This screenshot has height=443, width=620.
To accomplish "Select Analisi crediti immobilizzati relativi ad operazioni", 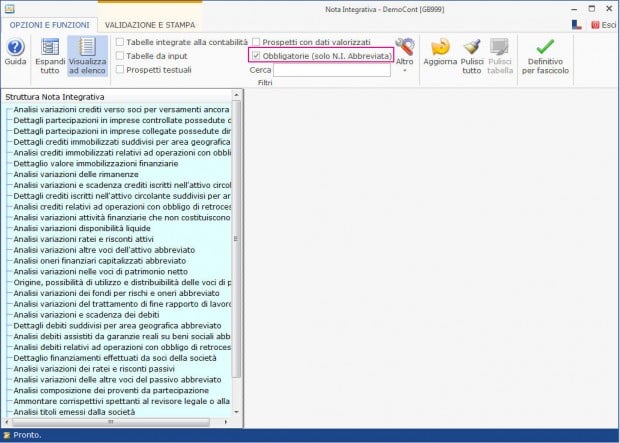I will 122,153.
